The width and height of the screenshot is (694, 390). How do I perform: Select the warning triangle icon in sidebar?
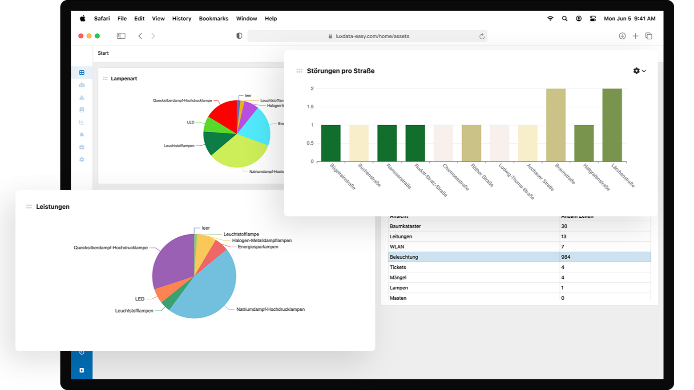pyautogui.click(x=82, y=97)
